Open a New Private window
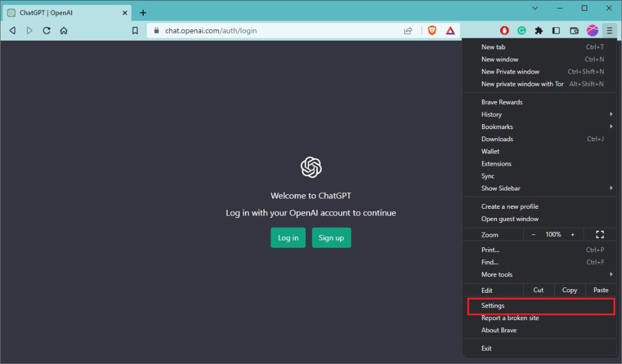 click(x=510, y=71)
